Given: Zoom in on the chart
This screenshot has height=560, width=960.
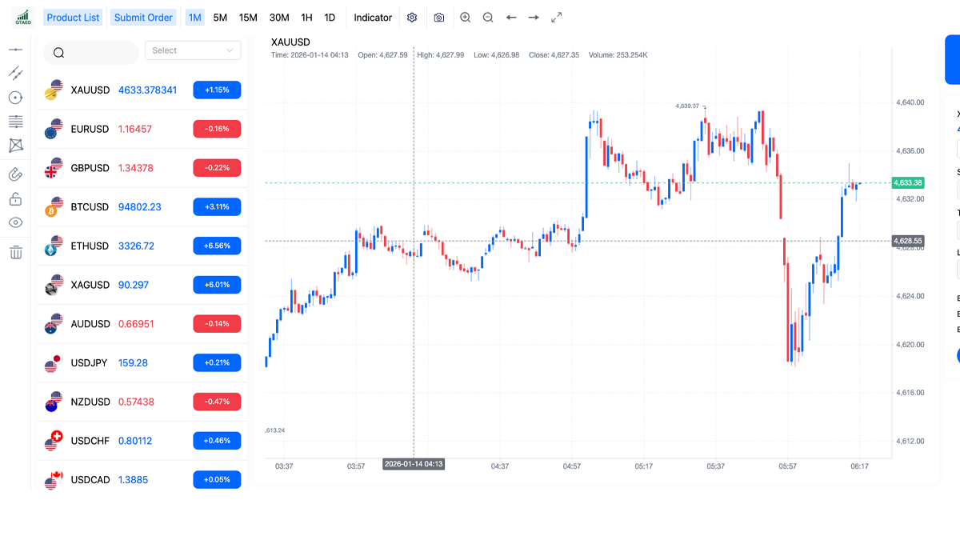Looking at the screenshot, I should point(465,18).
